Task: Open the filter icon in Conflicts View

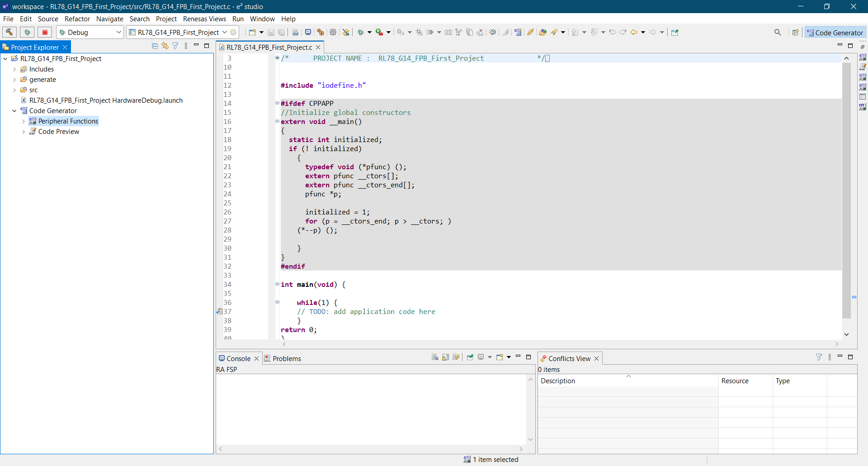Action: tap(819, 357)
